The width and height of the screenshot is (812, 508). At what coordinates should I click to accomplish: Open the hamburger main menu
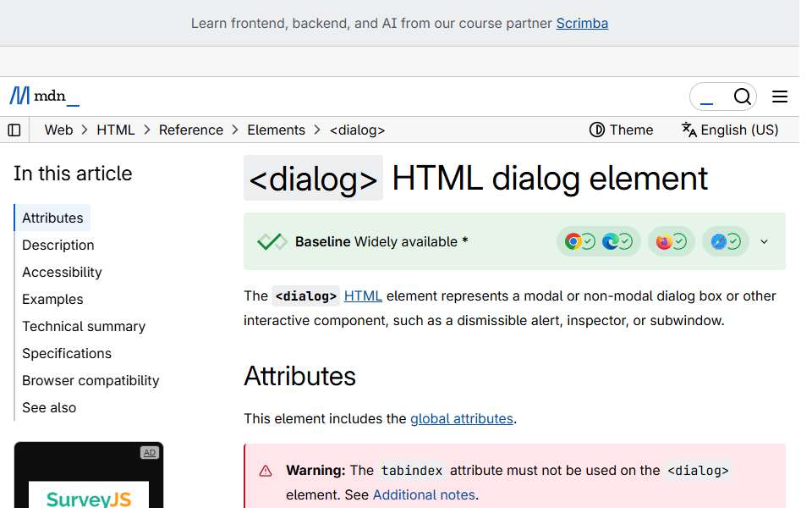coord(779,97)
